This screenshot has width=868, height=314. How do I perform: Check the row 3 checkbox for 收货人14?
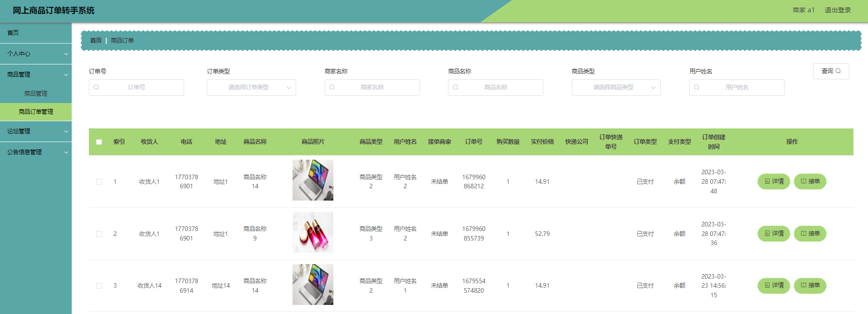click(99, 286)
